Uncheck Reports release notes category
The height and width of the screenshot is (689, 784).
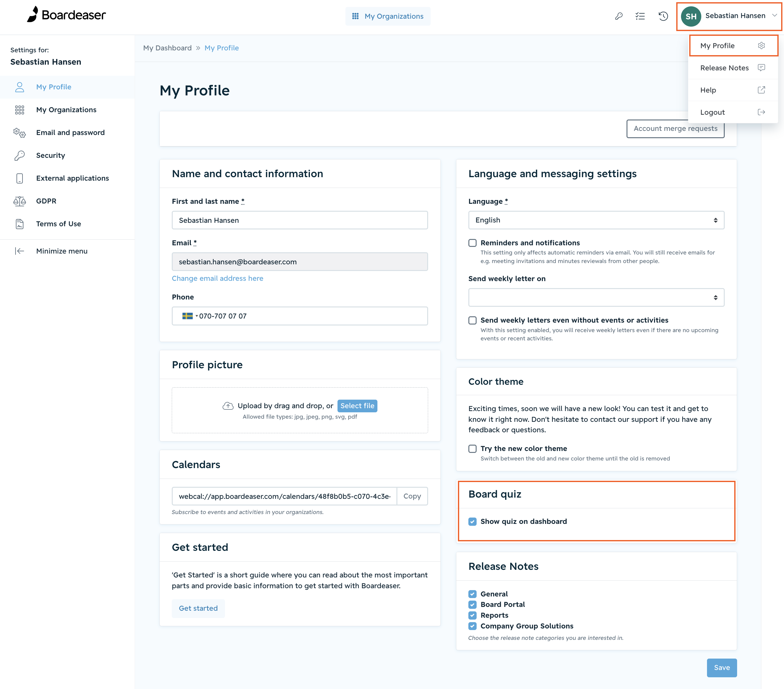click(x=472, y=615)
